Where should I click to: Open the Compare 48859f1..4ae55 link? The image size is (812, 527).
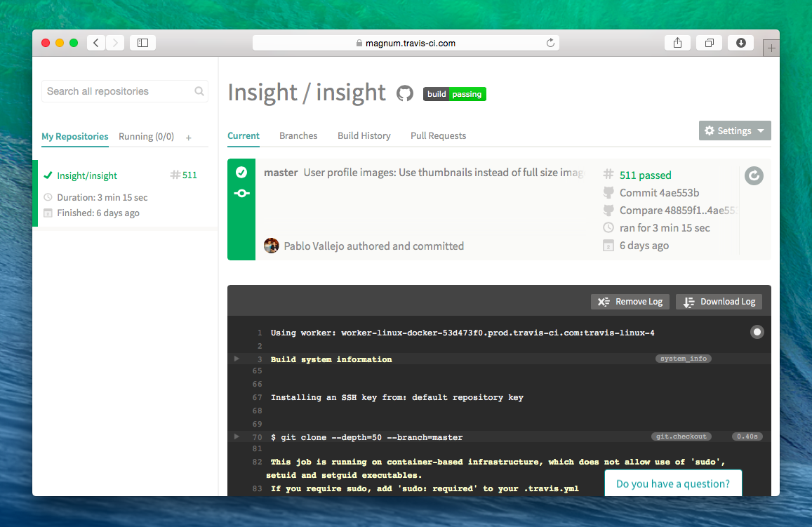pos(679,211)
